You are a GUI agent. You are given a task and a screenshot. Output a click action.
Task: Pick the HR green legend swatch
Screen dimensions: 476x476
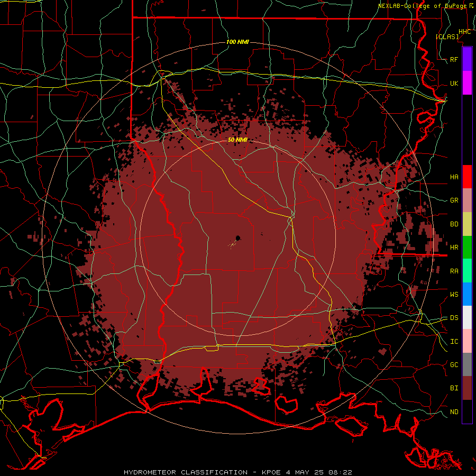pyautogui.click(x=467, y=247)
